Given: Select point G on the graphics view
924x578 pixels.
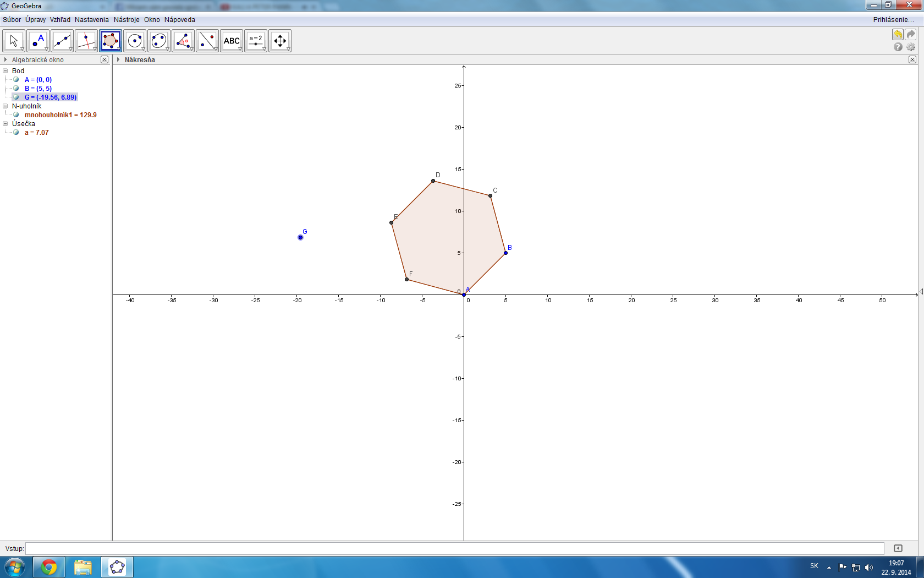Looking at the screenshot, I should (300, 237).
